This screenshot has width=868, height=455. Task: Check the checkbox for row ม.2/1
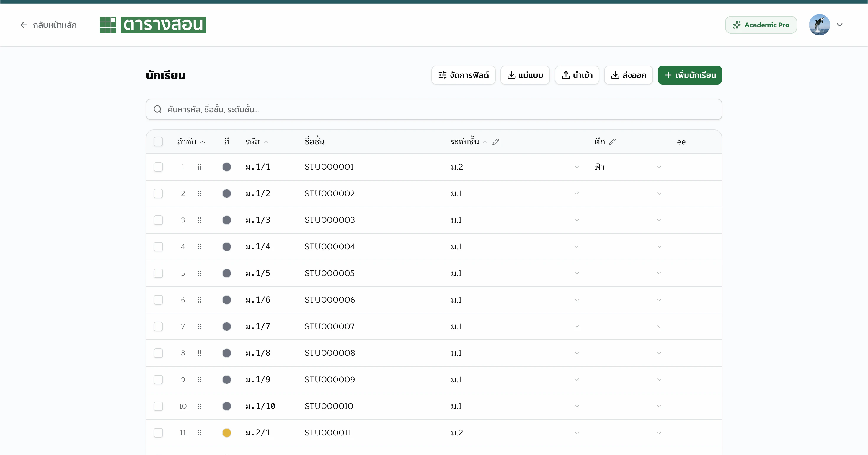158,433
